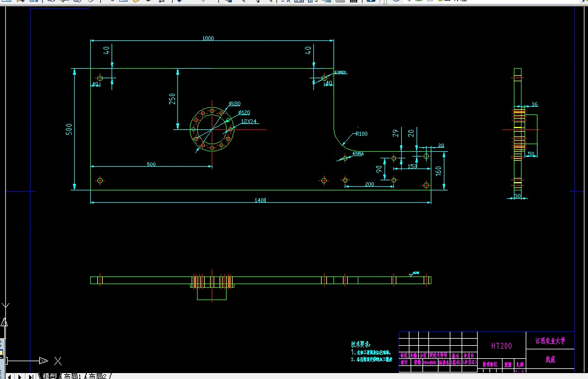Select the center of the bolt circle flange

pos(212,129)
